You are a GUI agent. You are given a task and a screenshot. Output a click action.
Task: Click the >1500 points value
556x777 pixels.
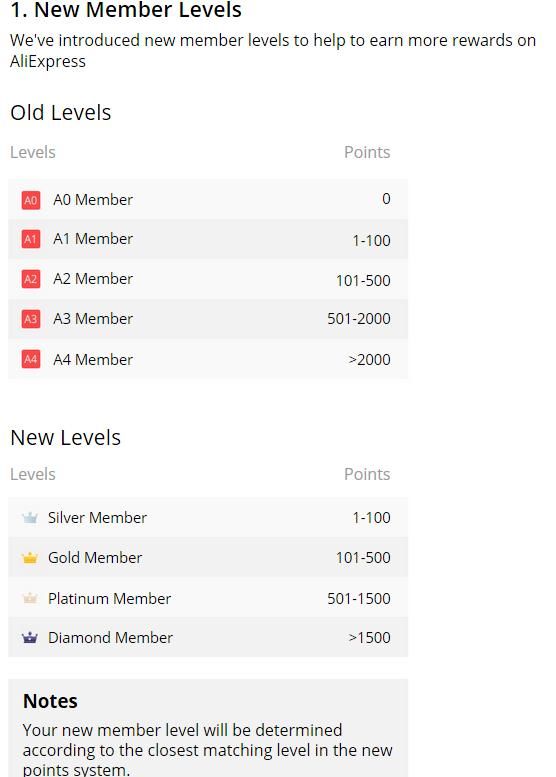(x=369, y=638)
